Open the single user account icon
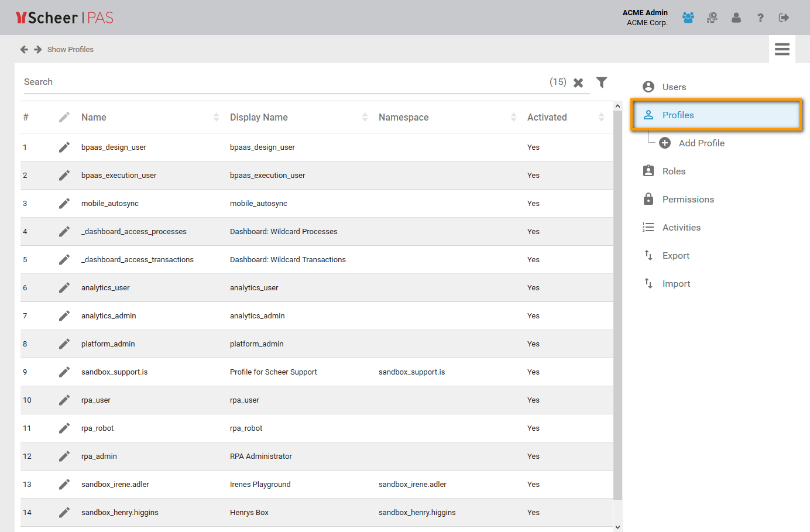 (x=736, y=18)
